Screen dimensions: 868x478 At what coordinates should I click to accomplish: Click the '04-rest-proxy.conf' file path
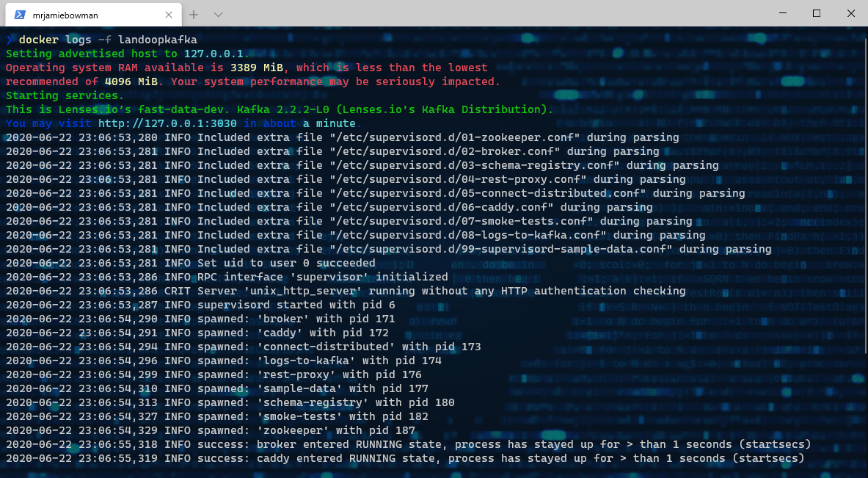coord(458,179)
